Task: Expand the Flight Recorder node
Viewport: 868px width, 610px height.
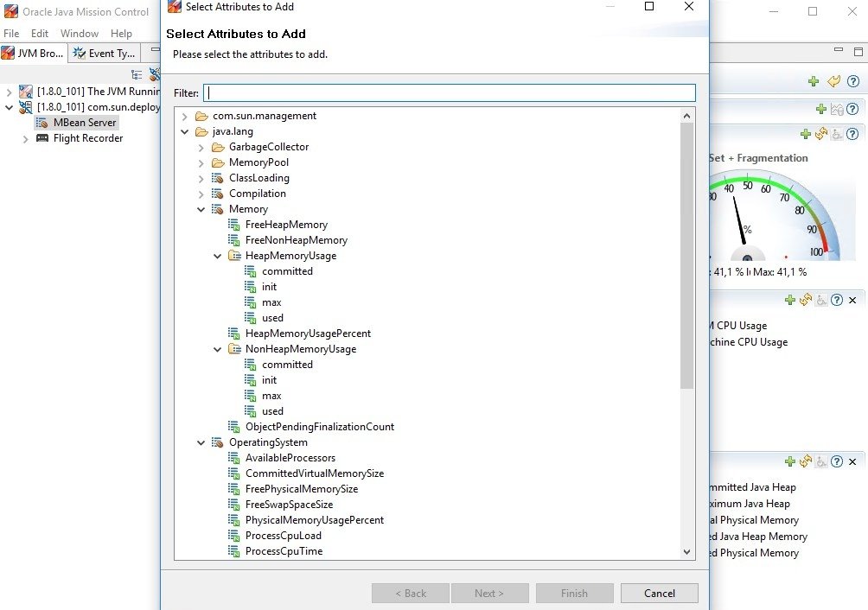Action: (25, 139)
